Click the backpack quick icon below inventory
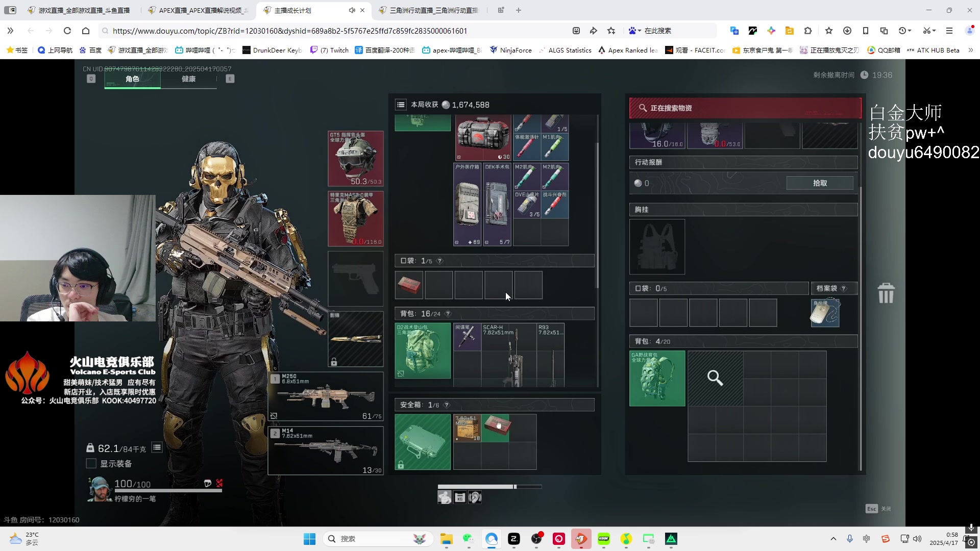980x551 pixels. click(x=445, y=497)
